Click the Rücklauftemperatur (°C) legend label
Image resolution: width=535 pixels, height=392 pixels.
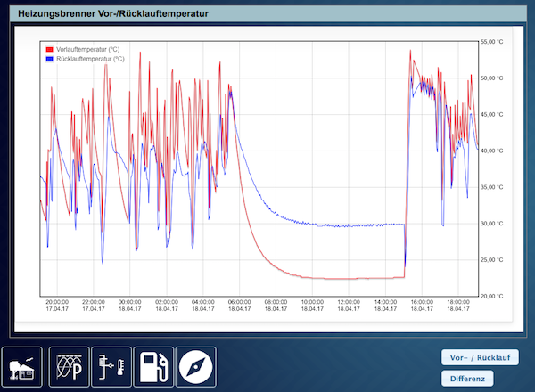(90, 59)
